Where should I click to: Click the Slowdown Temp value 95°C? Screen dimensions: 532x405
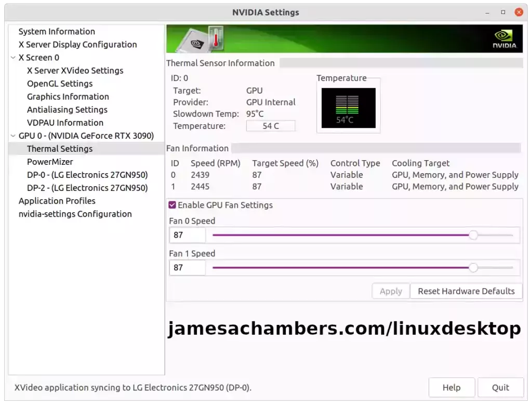click(x=255, y=114)
